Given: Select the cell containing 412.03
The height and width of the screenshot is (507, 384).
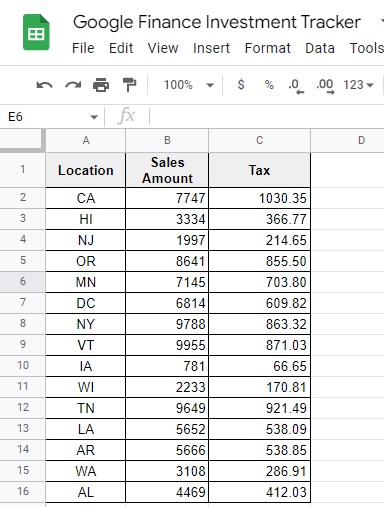Looking at the screenshot, I should [x=259, y=492].
